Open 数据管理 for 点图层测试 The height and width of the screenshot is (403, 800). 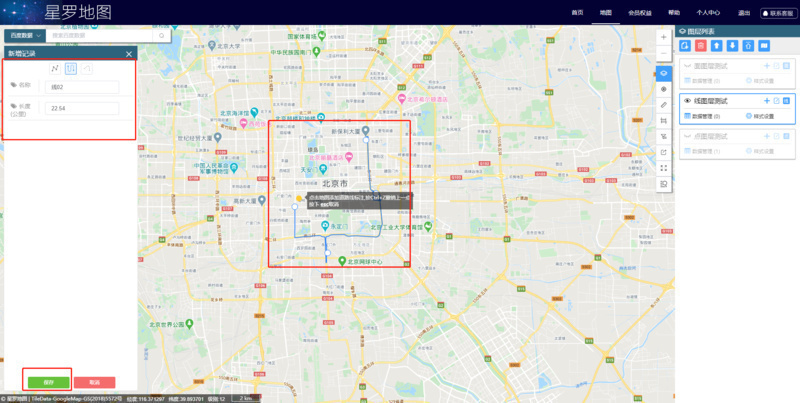pyautogui.click(x=702, y=151)
